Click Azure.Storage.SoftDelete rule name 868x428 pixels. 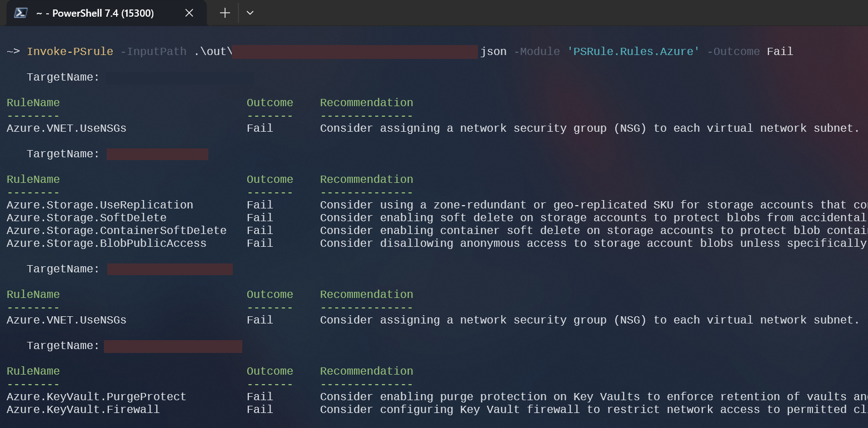click(x=87, y=218)
